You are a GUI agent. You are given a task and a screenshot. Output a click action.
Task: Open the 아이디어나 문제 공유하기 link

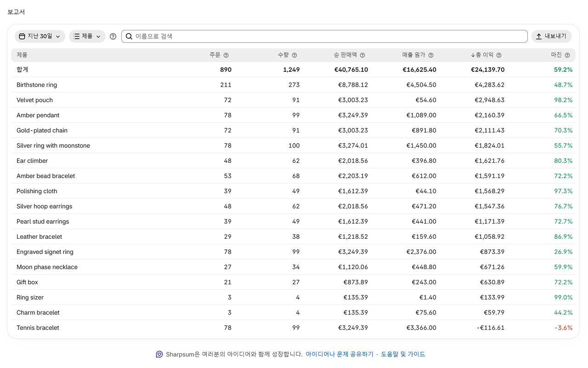point(339,354)
